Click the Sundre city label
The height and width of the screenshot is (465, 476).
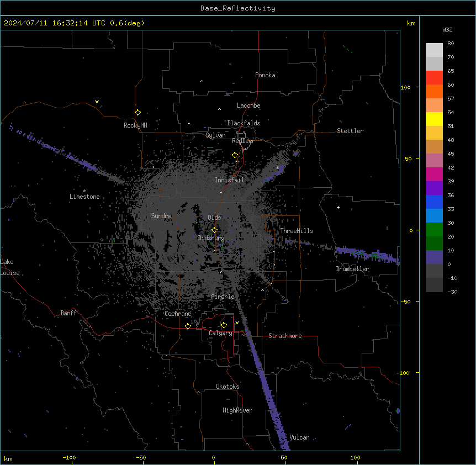point(161,216)
